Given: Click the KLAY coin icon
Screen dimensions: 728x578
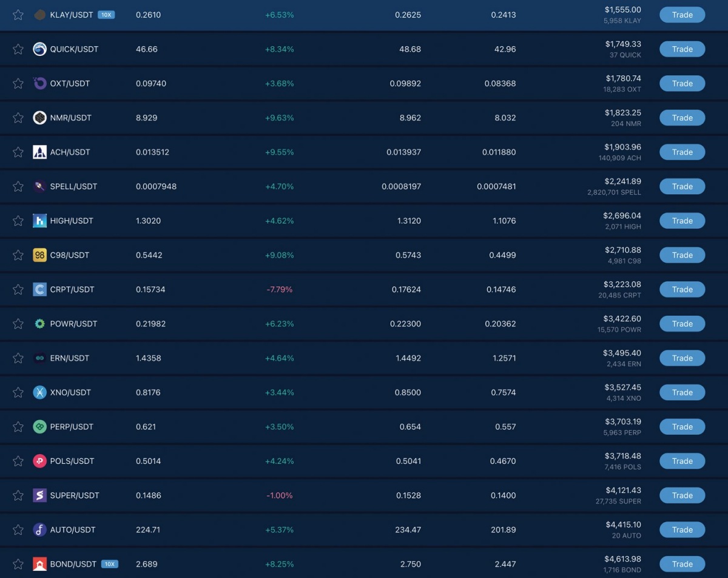Looking at the screenshot, I should tap(39, 15).
